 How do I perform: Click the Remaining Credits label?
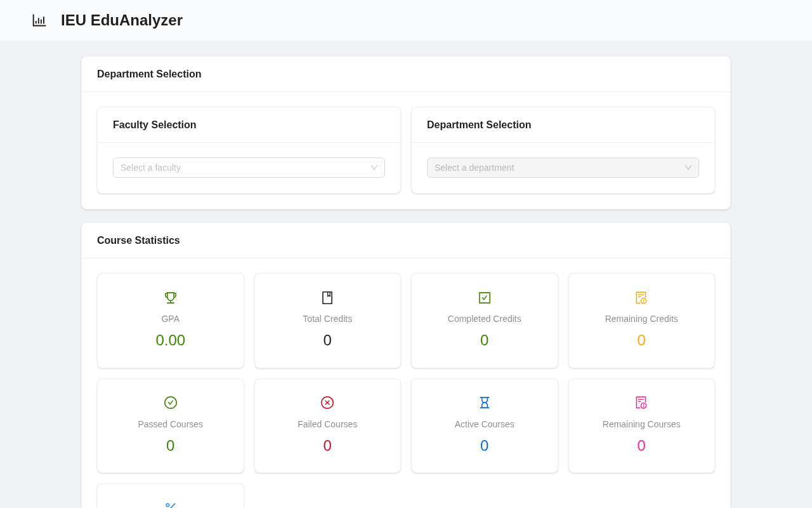(641, 319)
